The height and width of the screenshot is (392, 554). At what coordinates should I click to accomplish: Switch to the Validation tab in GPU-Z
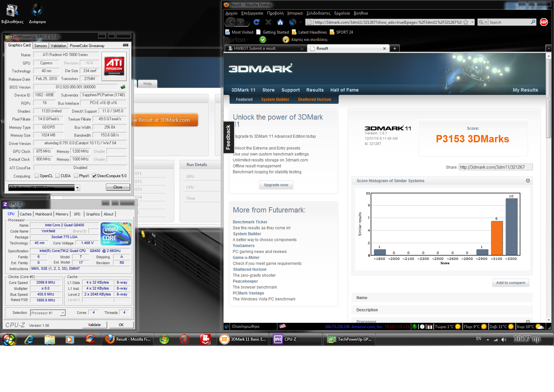[58, 46]
